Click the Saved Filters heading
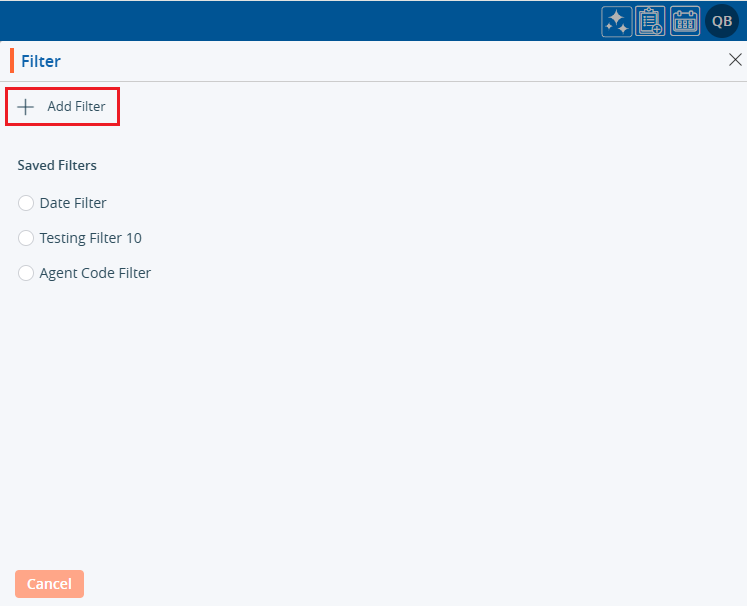Image resolution: width=747 pixels, height=606 pixels. [57, 165]
